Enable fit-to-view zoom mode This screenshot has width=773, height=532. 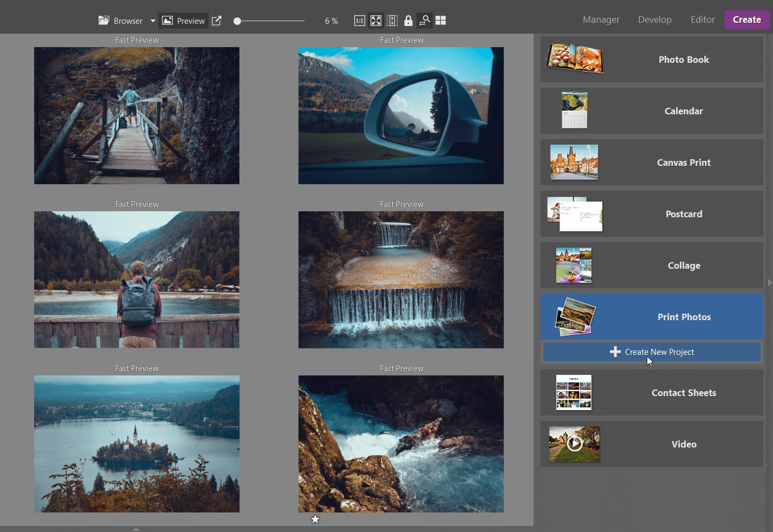coord(375,20)
